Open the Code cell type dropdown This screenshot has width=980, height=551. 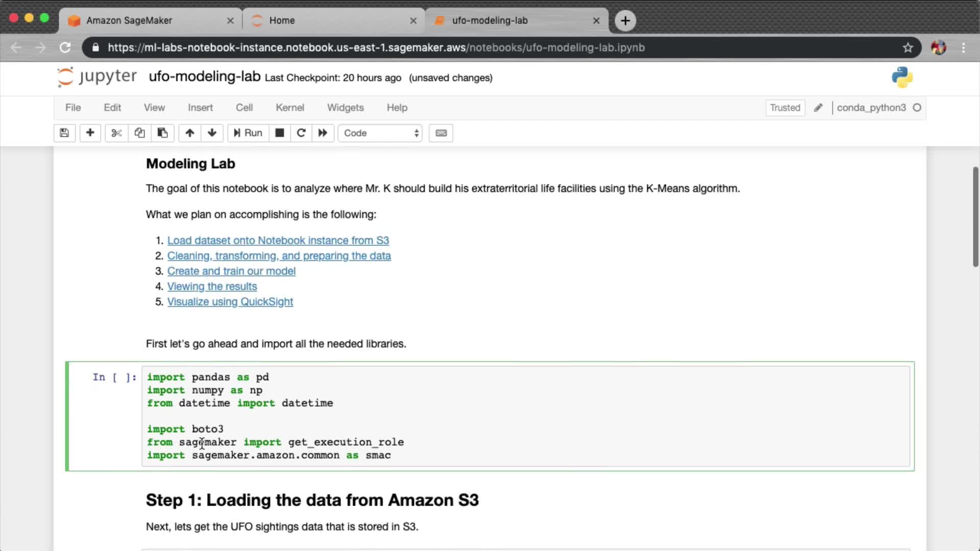click(x=380, y=133)
